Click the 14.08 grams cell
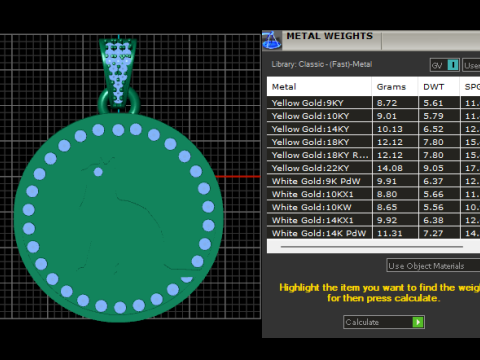The width and height of the screenshot is (480, 360). (x=395, y=168)
